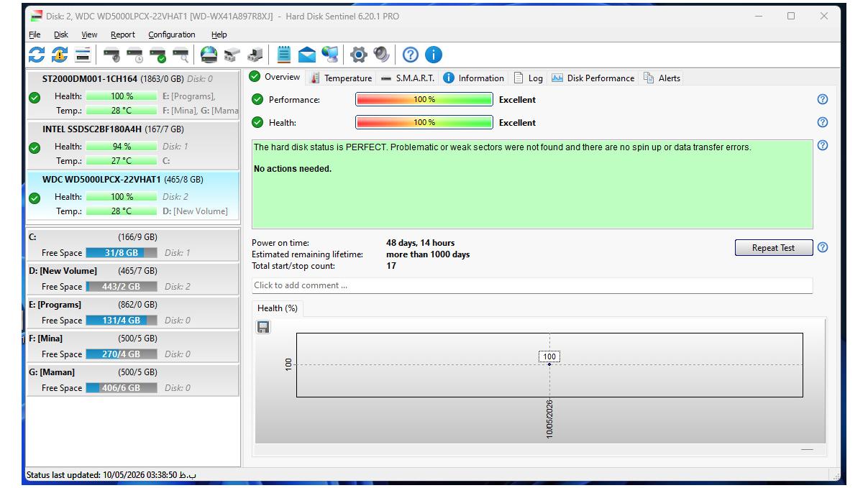The height and width of the screenshot is (488, 868).
Task: Open the View menu
Action: [89, 34]
